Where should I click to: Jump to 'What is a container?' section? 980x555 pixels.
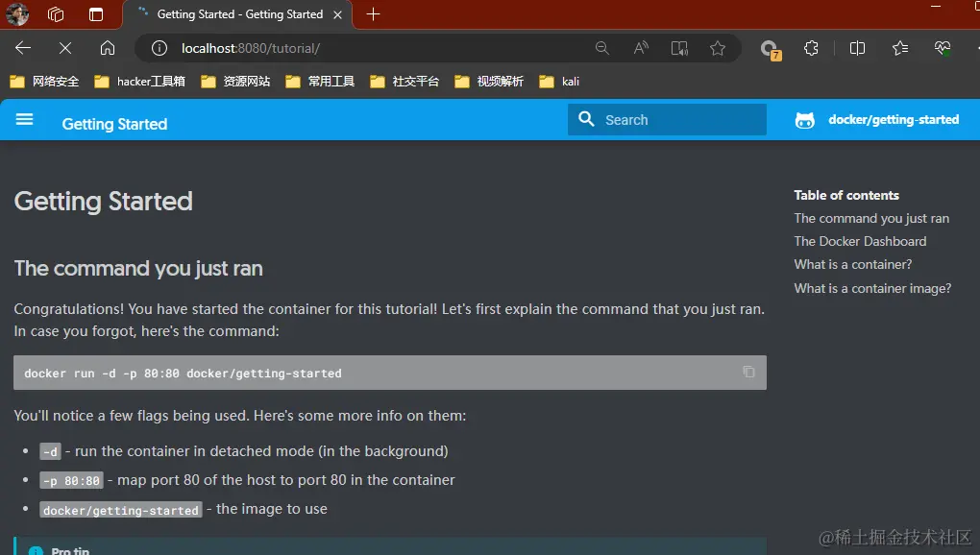coord(853,265)
